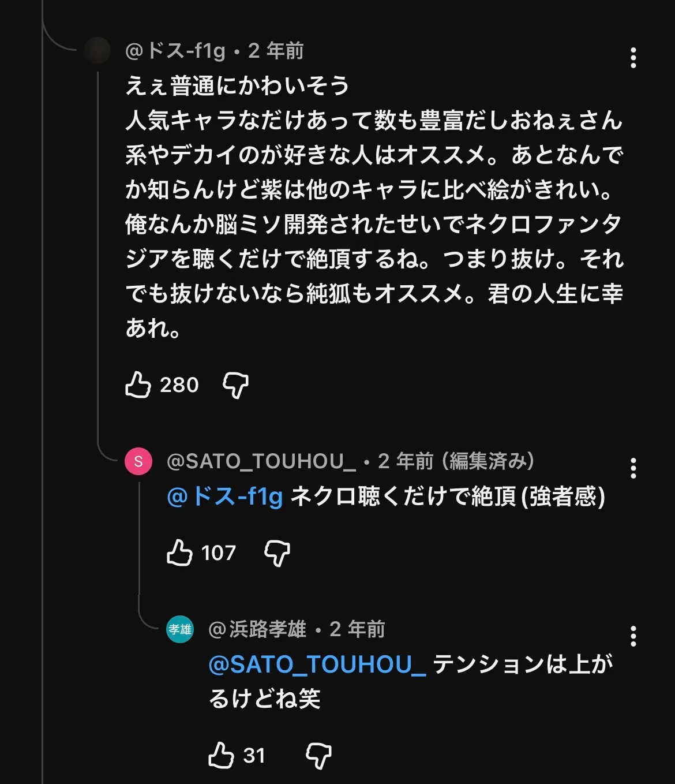Like the comment with 280 likes

[x=138, y=384]
